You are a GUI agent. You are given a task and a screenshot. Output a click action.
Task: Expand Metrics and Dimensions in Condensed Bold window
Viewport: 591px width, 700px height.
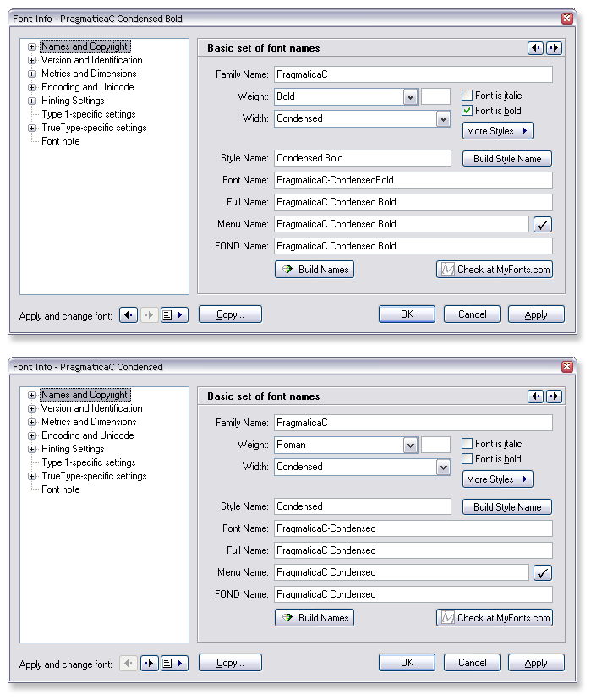point(31,74)
